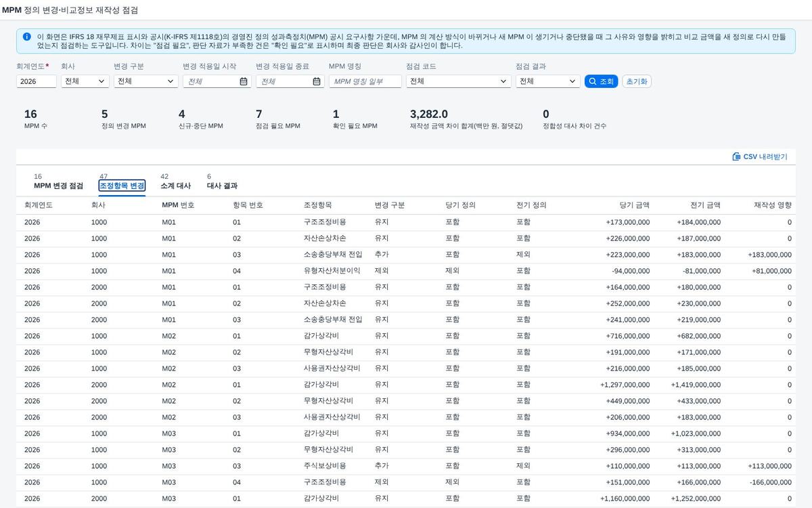This screenshot has width=812, height=508.
Task: Click the +1,297,000,000 당기 금액 cell
Action: click(625, 385)
